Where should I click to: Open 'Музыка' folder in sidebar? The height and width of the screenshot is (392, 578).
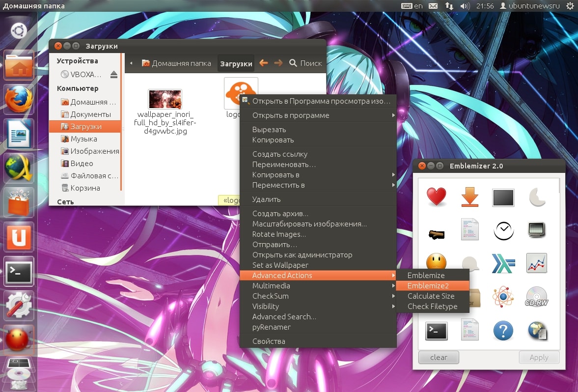tap(85, 139)
